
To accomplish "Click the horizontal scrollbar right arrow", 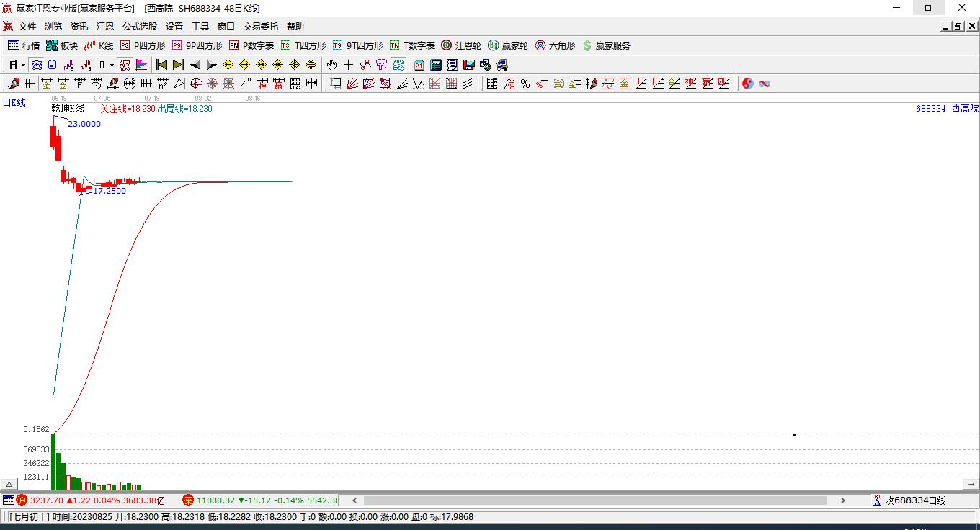I will (x=842, y=500).
